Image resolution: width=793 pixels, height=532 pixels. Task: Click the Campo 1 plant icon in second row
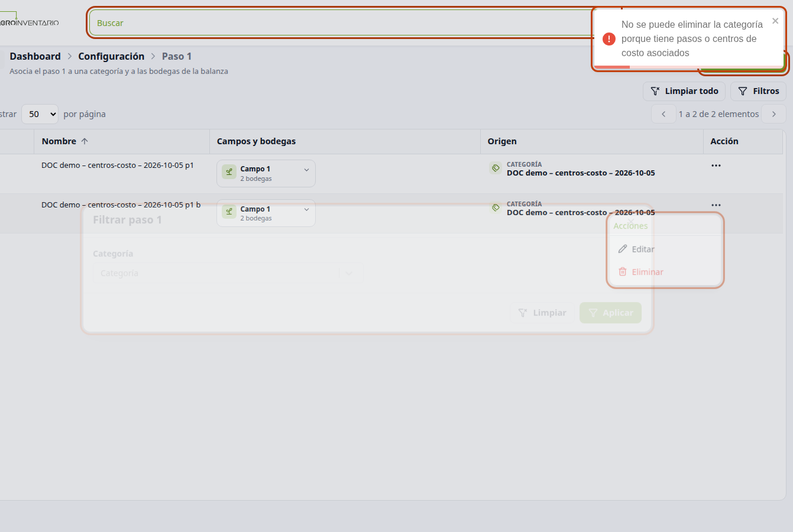pos(229,212)
